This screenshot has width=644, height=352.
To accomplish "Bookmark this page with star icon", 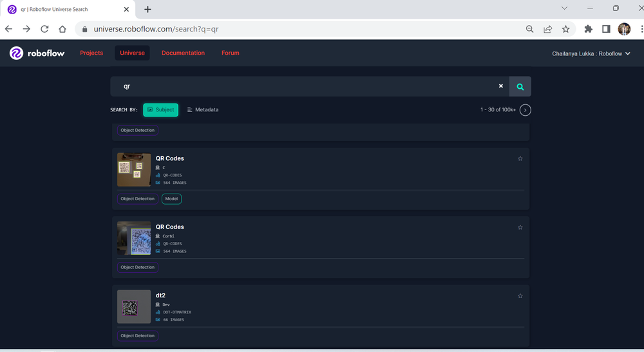I will point(565,29).
